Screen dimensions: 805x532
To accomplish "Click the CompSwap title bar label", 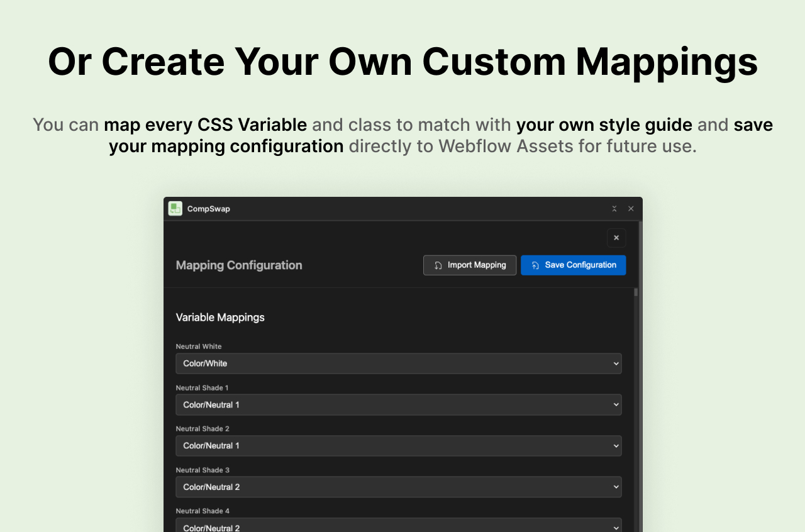I will pyautogui.click(x=208, y=208).
